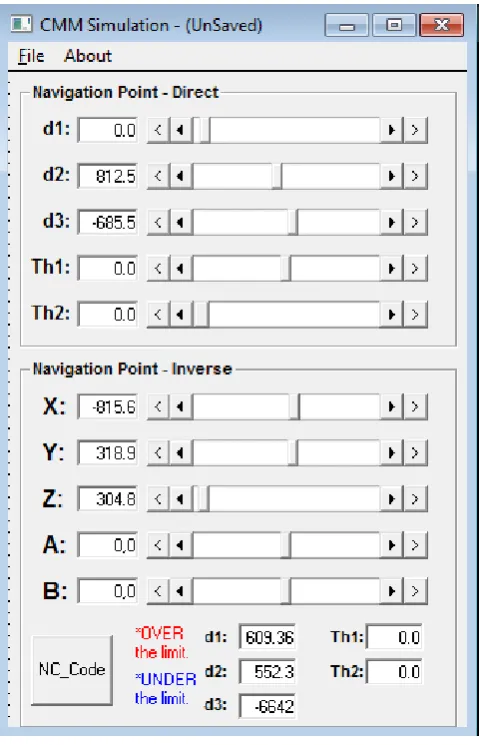This screenshot has width=479, height=745.
Task: Click d3 slider thumb
Action: pos(293,222)
